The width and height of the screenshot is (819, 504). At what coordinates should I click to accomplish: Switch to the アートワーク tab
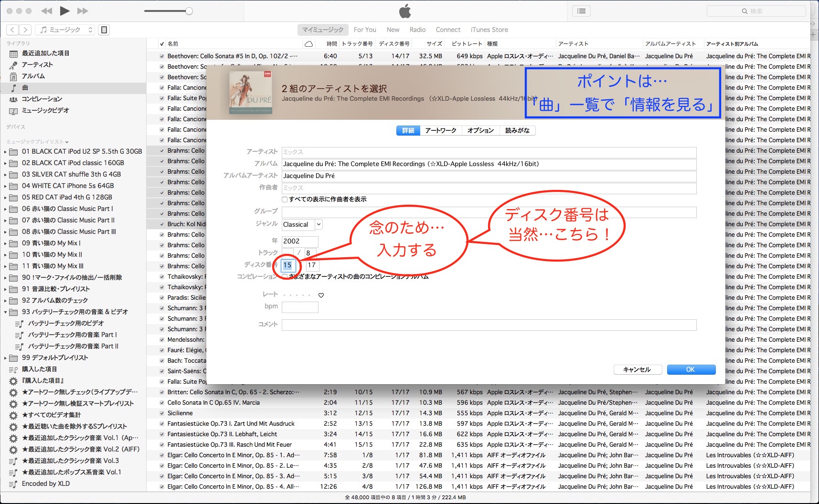coord(440,130)
